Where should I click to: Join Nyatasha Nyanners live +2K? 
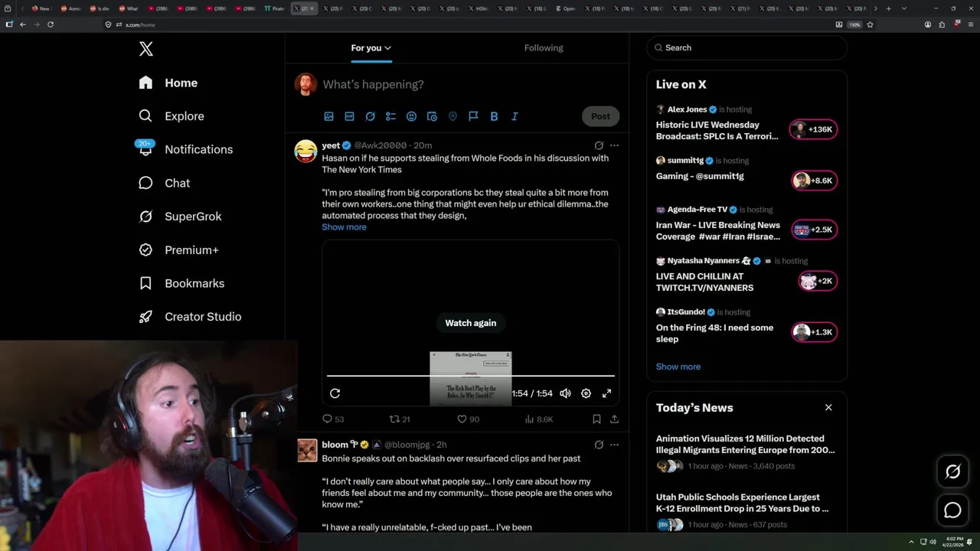tap(816, 281)
